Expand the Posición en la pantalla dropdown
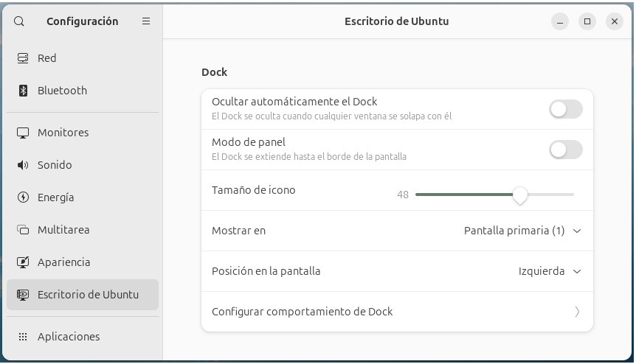The width and height of the screenshot is (636, 364). pos(550,271)
